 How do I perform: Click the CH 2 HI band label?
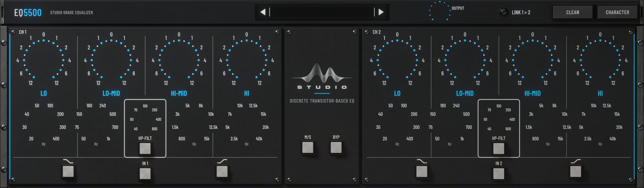click(600, 93)
